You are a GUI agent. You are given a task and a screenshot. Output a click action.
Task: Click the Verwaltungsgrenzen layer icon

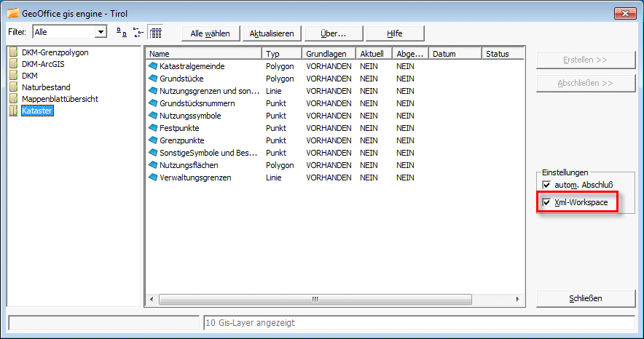pos(153,178)
